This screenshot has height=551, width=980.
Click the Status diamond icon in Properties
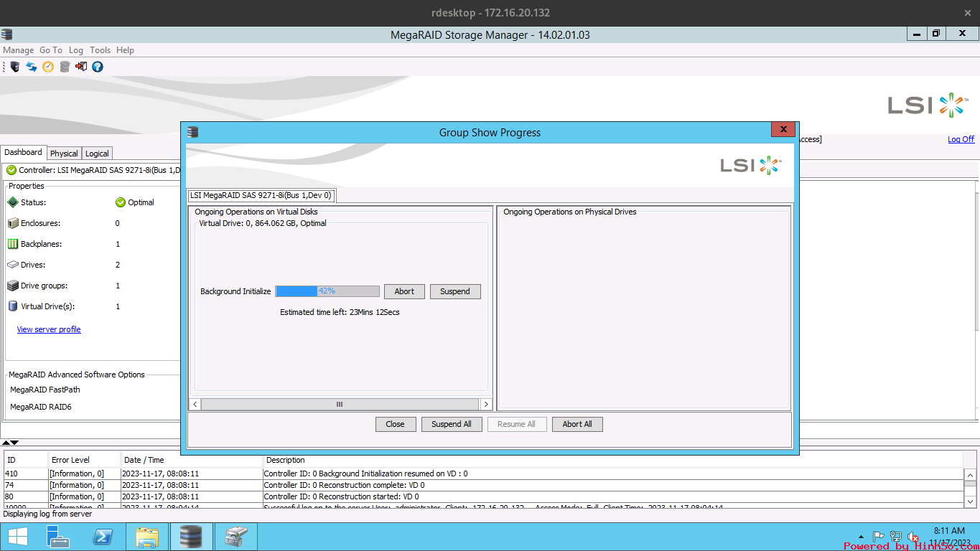(x=13, y=202)
